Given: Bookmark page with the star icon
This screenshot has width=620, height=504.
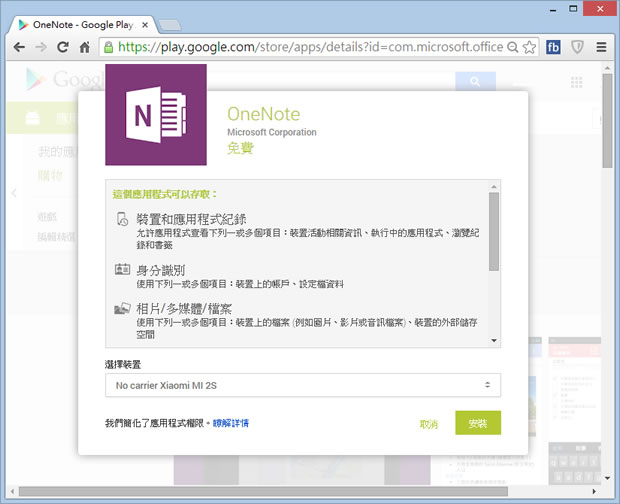Looking at the screenshot, I should (x=528, y=46).
